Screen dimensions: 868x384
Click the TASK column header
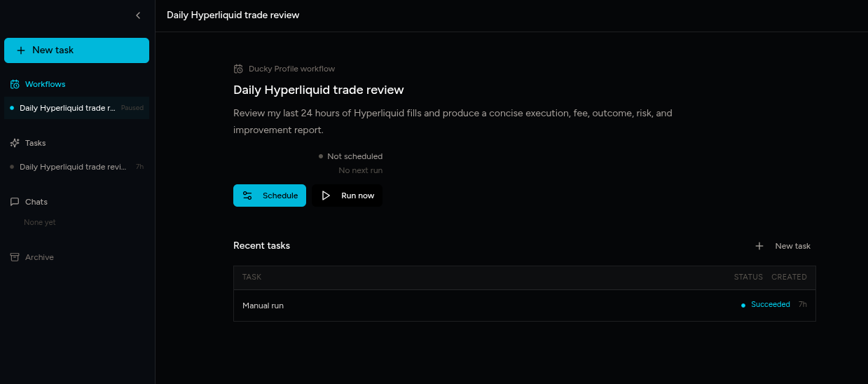point(252,277)
